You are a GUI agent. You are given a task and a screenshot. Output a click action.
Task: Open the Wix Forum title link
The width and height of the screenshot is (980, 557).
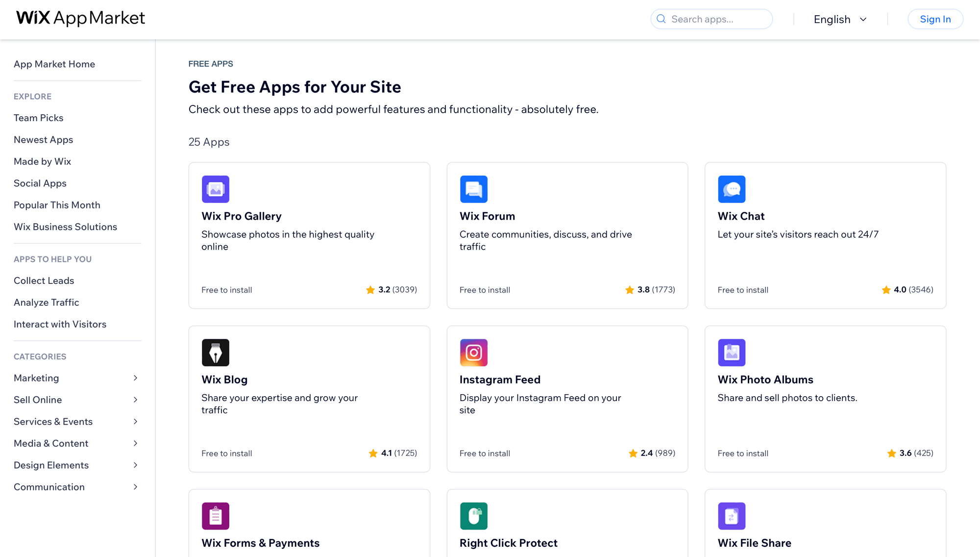point(488,216)
